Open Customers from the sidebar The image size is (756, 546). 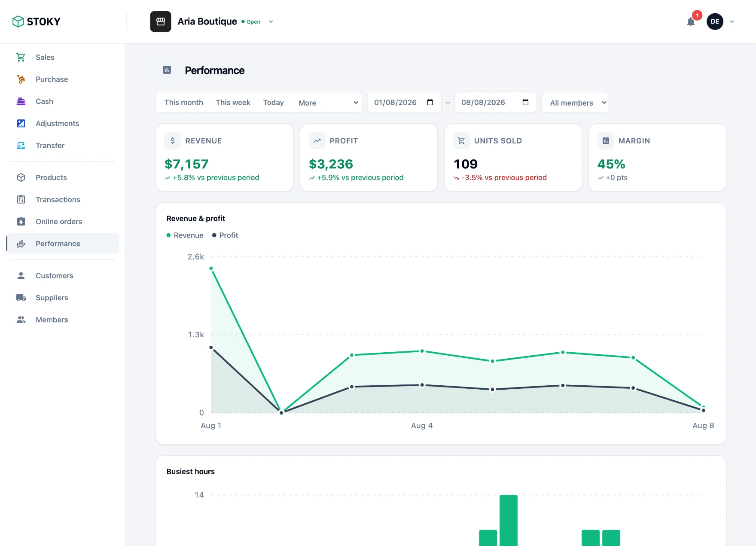[63, 275]
